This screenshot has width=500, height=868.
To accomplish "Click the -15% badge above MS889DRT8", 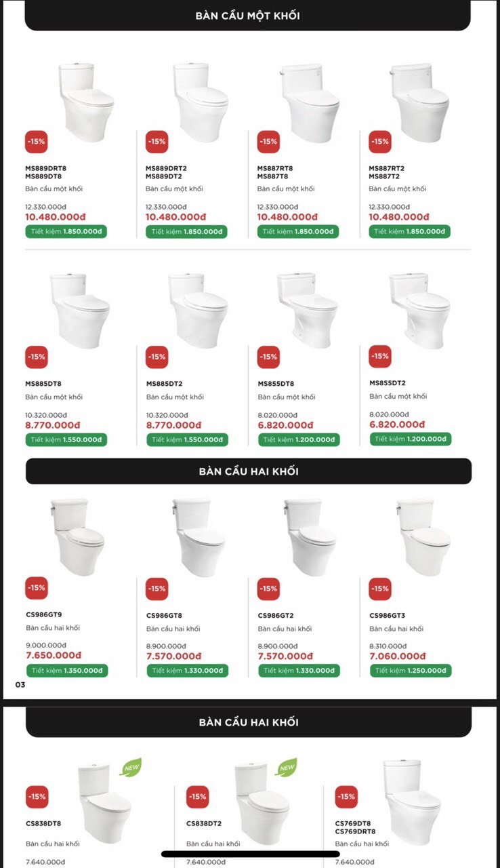I will (37, 142).
